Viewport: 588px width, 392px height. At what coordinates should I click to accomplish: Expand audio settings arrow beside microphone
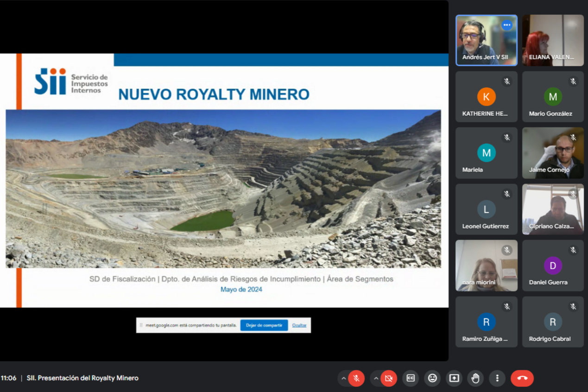tap(343, 379)
